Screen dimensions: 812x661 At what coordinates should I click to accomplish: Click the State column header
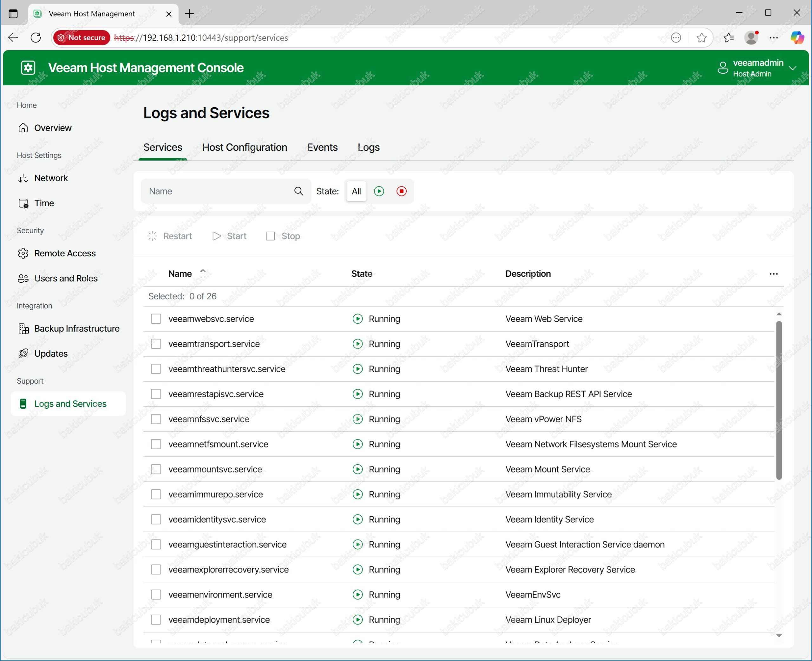tap(362, 274)
